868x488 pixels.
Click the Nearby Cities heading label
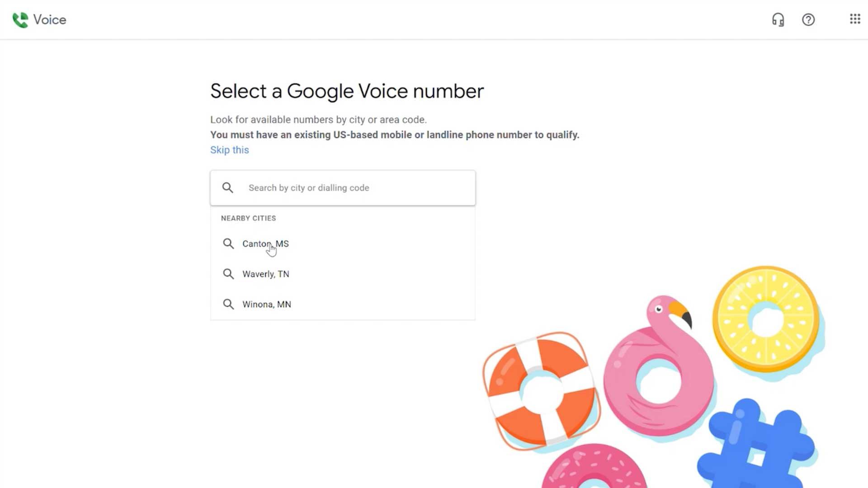coord(248,218)
